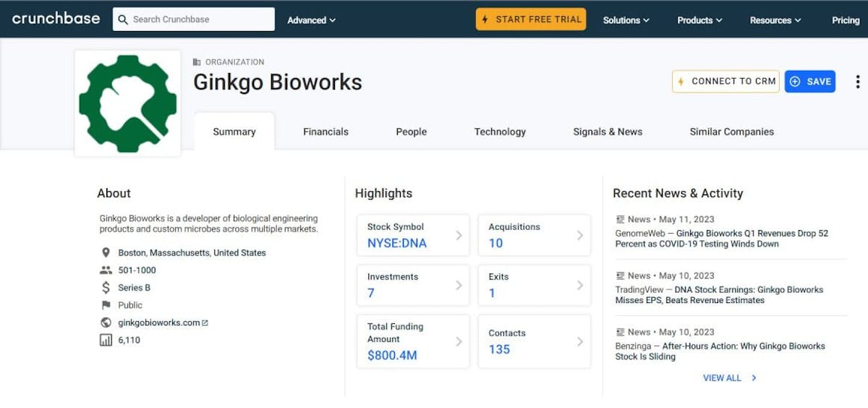
Task: Click the globe icon next to website
Action: [x=106, y=323]
